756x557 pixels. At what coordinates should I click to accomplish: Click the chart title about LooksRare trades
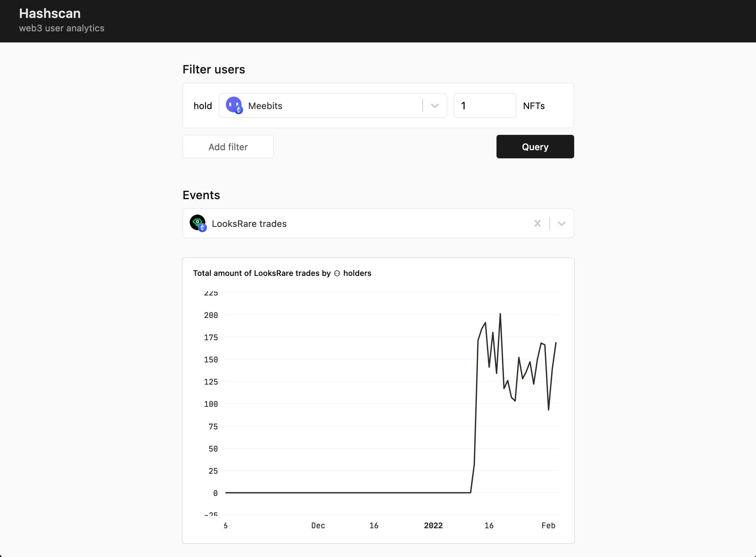[x=282, y=273]
